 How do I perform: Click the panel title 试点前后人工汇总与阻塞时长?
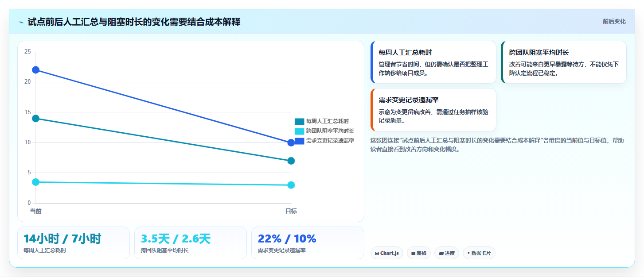pos(134,22)
